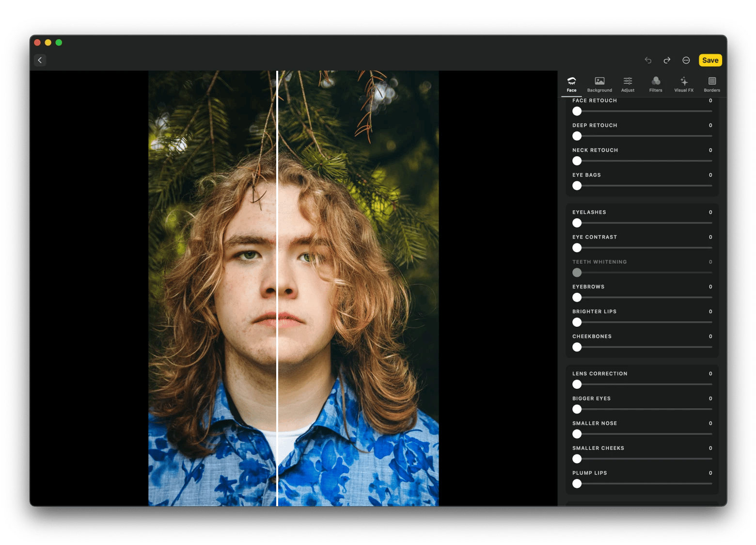The width and height of the screenshot is (756, 545).
Task: Click the Teeth Whitening slider handle
Action: pyautogui.click(x=577, y=272)
